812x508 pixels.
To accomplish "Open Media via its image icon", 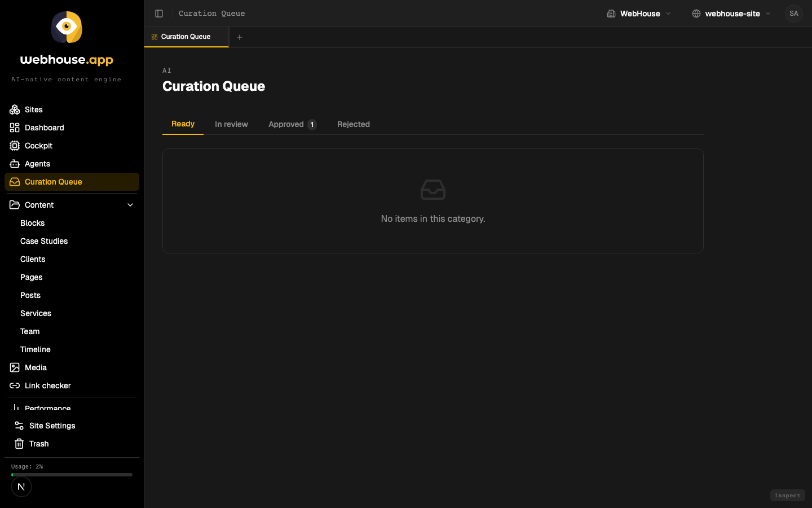I will 15,367.
